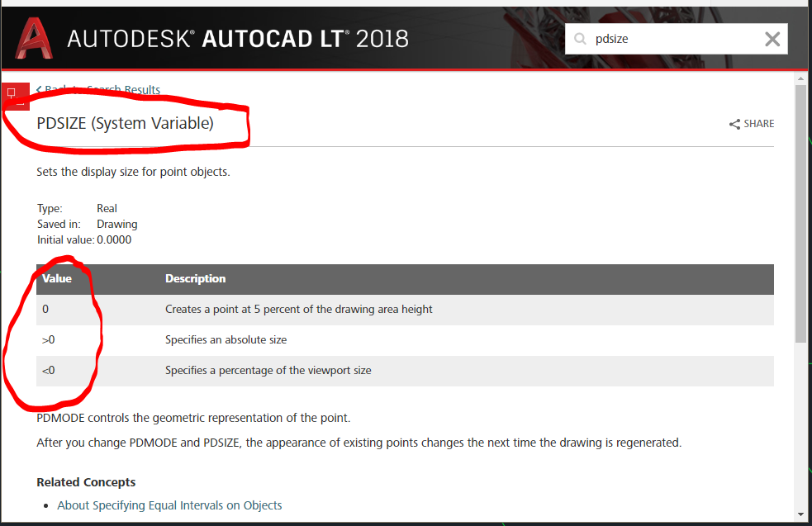The width and height of the screenshot is (812, 526).
Task: Click the Related Concepts heading
Action: [86, 481]
